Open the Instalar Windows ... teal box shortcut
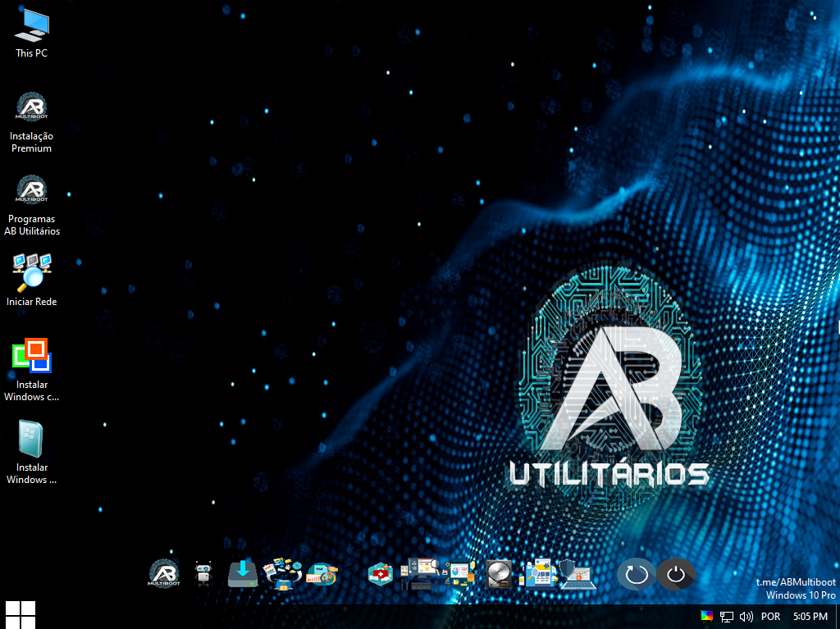This screenshot has width=840, height=629. coord(32,453)
